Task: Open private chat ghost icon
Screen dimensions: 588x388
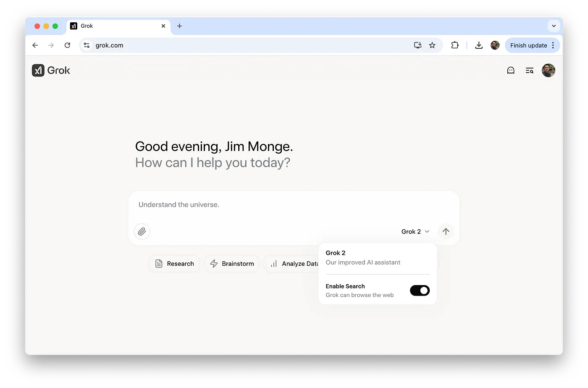Action: tap(511, 71)
